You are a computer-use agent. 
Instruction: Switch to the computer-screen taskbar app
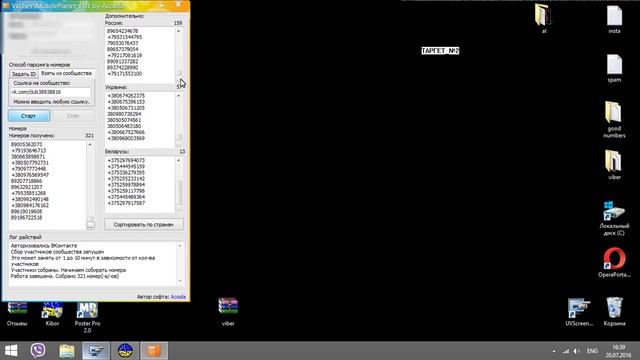[96, 351]
